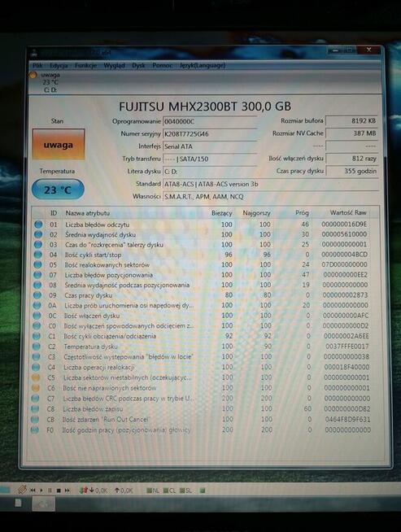Image resolution: width=401 pixels, height=532 pixels.
Task: Click the status circle of attribute 09
Action: coord(37,295)
